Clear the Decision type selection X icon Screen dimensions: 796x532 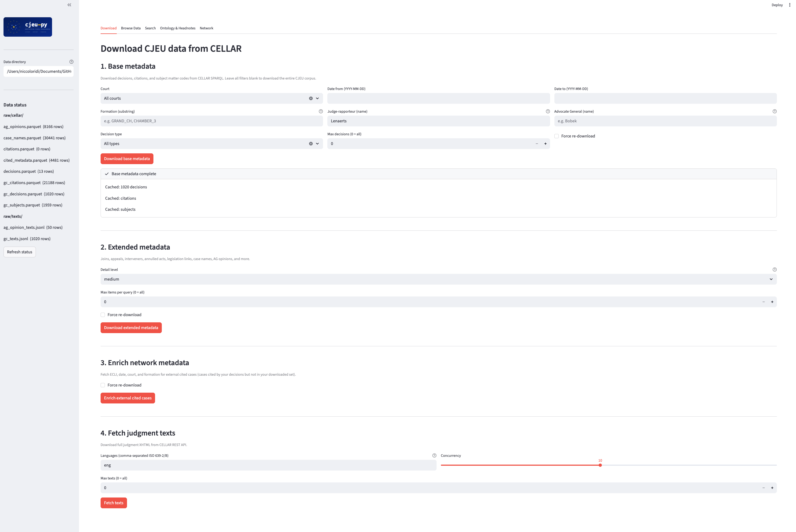point(311,144)
